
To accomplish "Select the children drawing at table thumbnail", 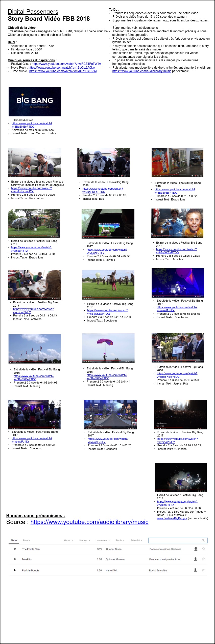I will pos(34,285).
